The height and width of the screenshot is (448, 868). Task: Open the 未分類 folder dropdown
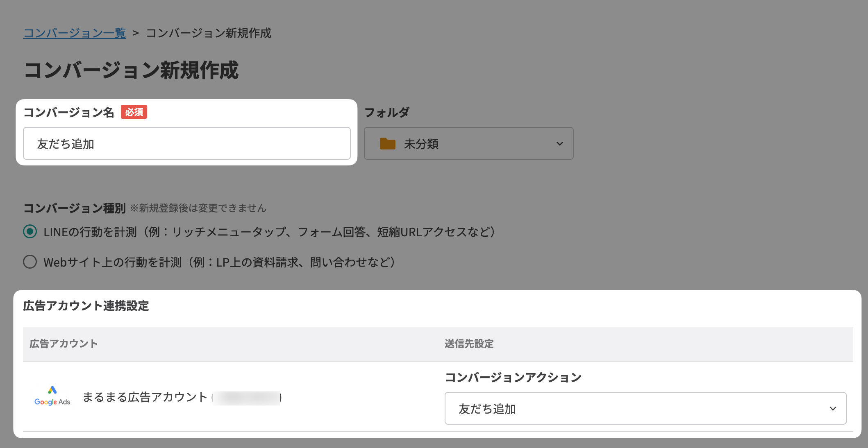[468, 144]
